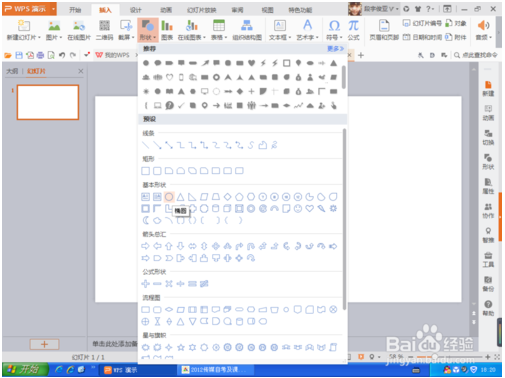Open 属性 panel in right sidebar

point(488,186)
